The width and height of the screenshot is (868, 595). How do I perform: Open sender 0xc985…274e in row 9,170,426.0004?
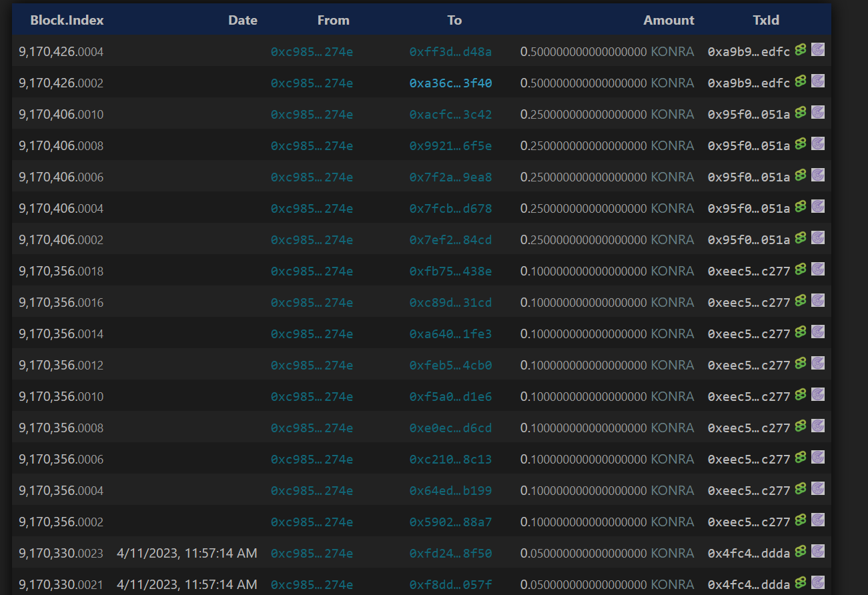click(312, 51)
